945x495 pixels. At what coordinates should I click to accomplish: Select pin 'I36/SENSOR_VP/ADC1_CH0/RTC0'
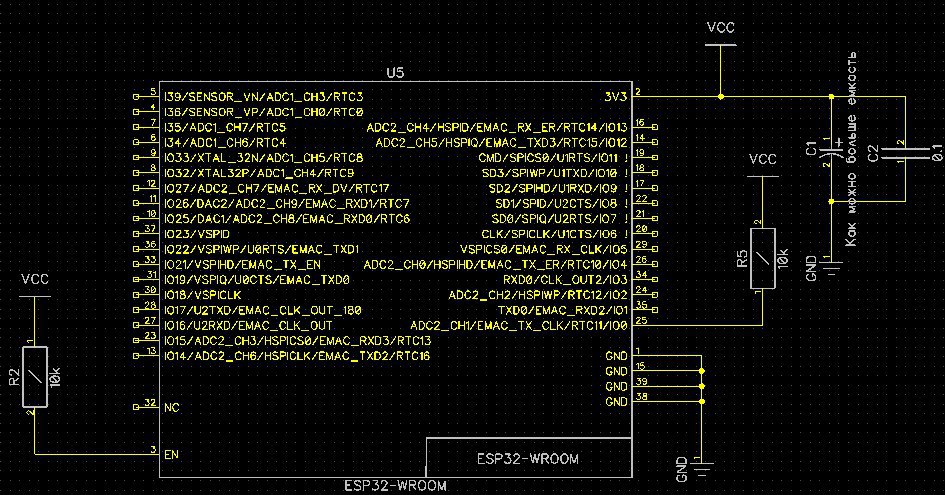click(x=263, y=112)
